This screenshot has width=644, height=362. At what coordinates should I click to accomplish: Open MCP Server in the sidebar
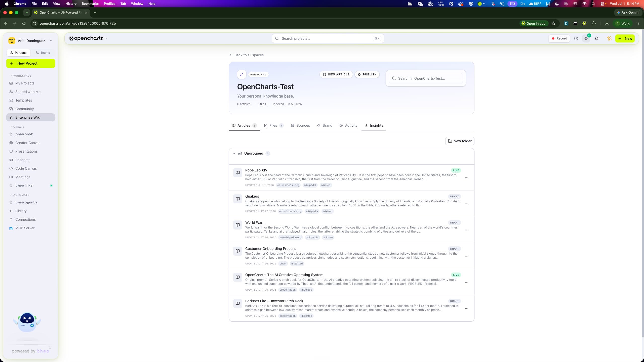[x=31, y=228]
